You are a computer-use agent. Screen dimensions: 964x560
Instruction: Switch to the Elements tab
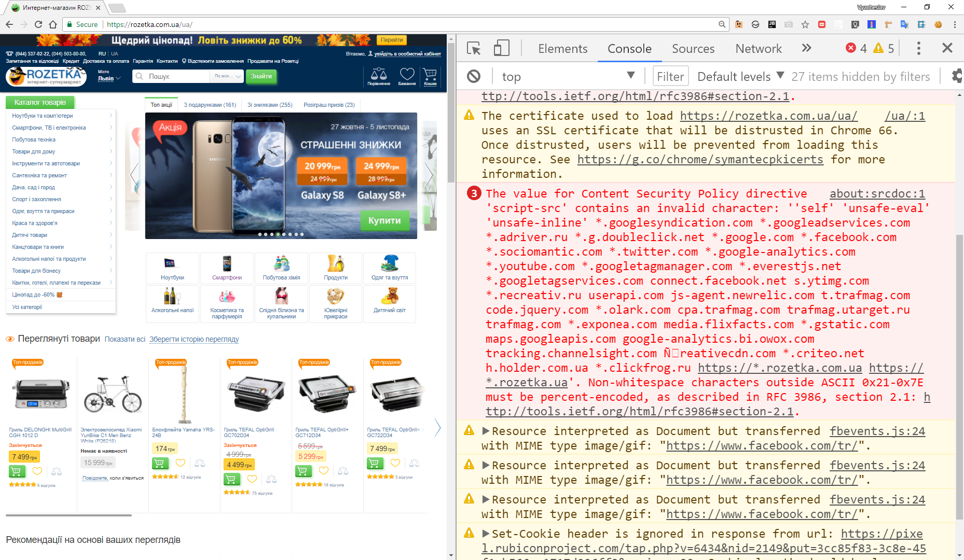pos(562,49)
